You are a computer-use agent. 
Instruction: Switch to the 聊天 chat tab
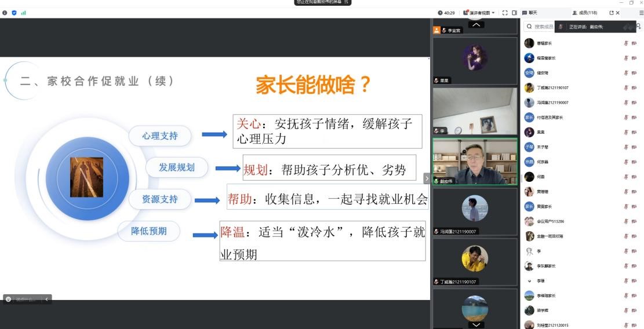tap(529, 13)
